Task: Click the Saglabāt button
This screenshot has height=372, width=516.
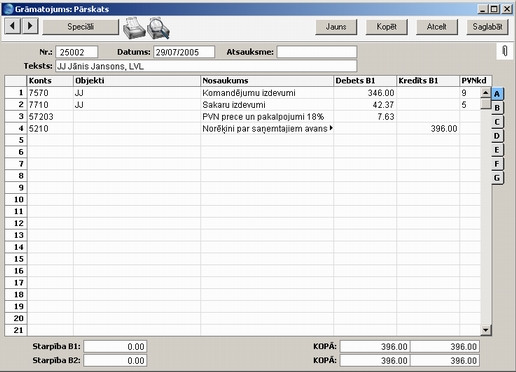Action: pos(487,27)
